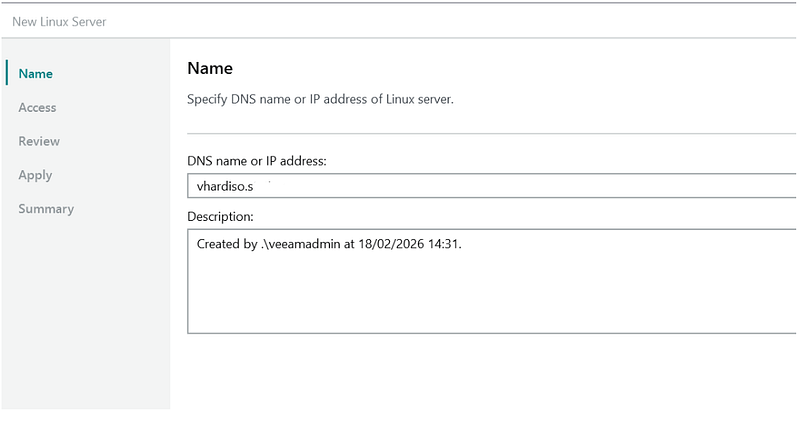Screen dimensions: 800x422
Task: Click the 'Description:' label
Action: pyautogui.click(x=221, y=216)
